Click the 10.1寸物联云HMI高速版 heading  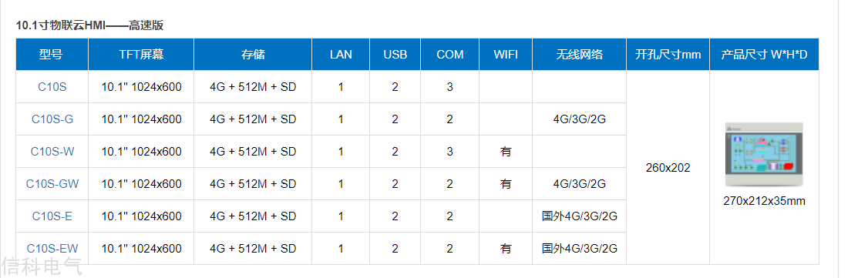(x=89, y=25)
